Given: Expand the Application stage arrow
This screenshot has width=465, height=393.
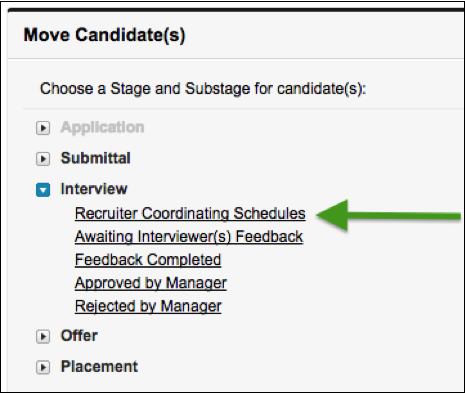Looking at the screenshot, I should pos(43,128).
